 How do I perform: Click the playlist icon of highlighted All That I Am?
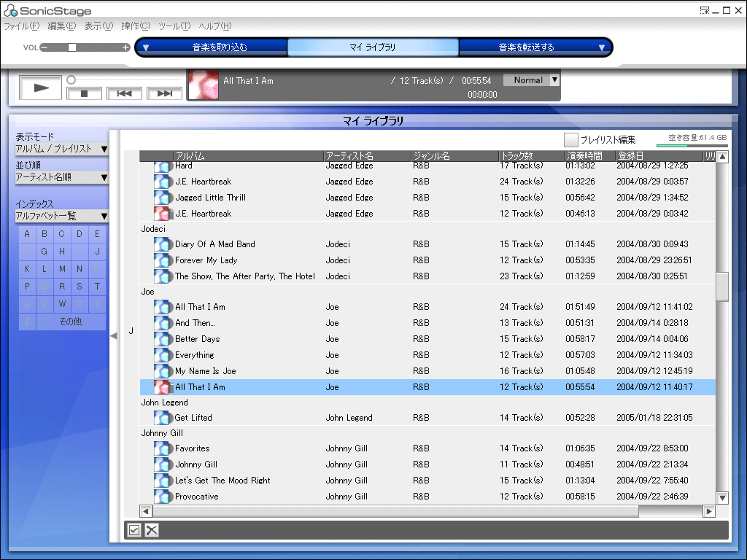(x=161, y=387)
